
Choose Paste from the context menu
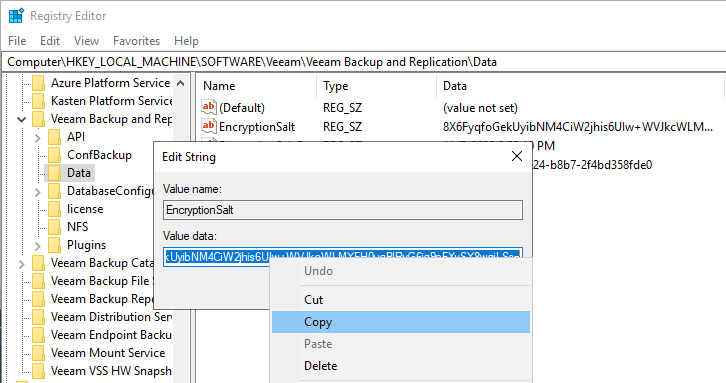401,344
